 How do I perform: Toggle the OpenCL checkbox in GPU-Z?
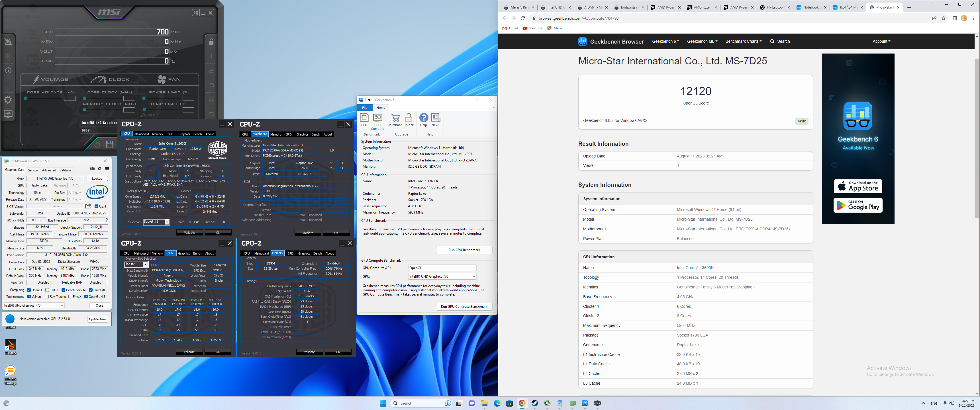click(29, 290)
